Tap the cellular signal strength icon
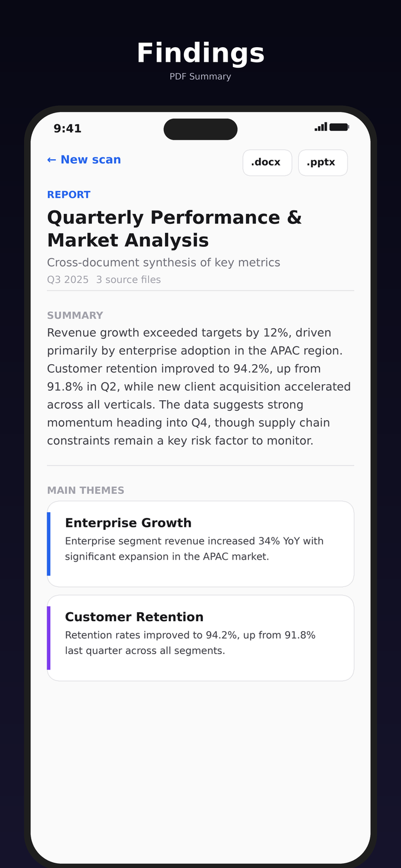This screenshot has height=868, width=401. tap(321, 127)
